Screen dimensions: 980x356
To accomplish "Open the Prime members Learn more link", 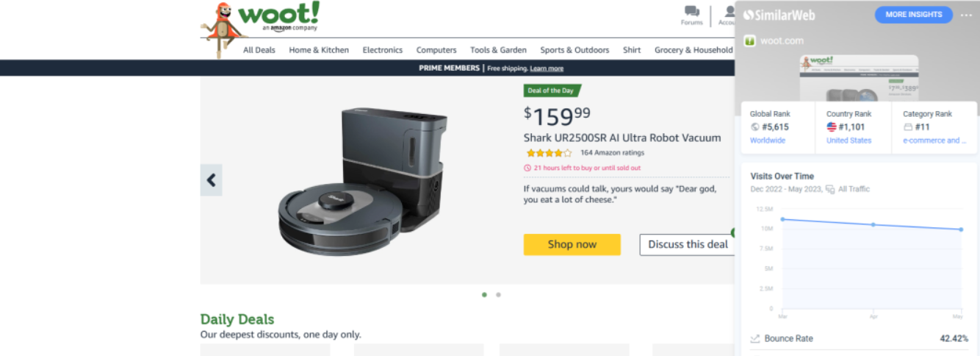I will (547, 68).
